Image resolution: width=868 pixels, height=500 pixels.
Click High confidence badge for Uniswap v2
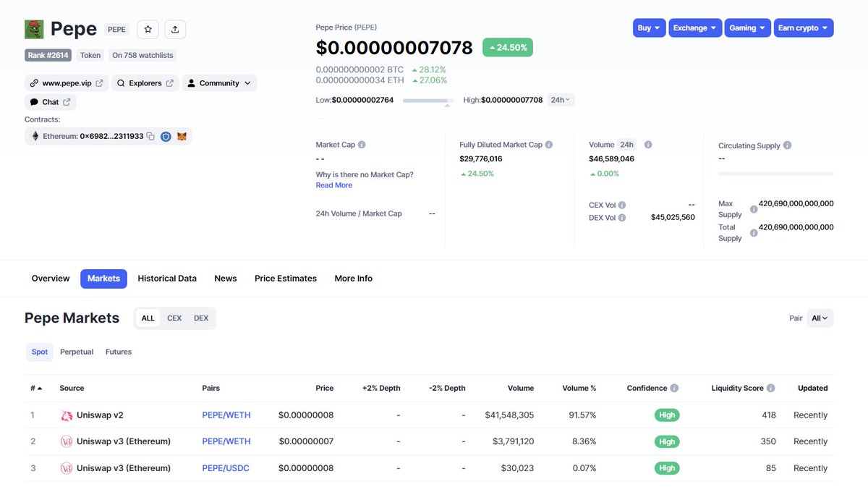tap(667, 415)
